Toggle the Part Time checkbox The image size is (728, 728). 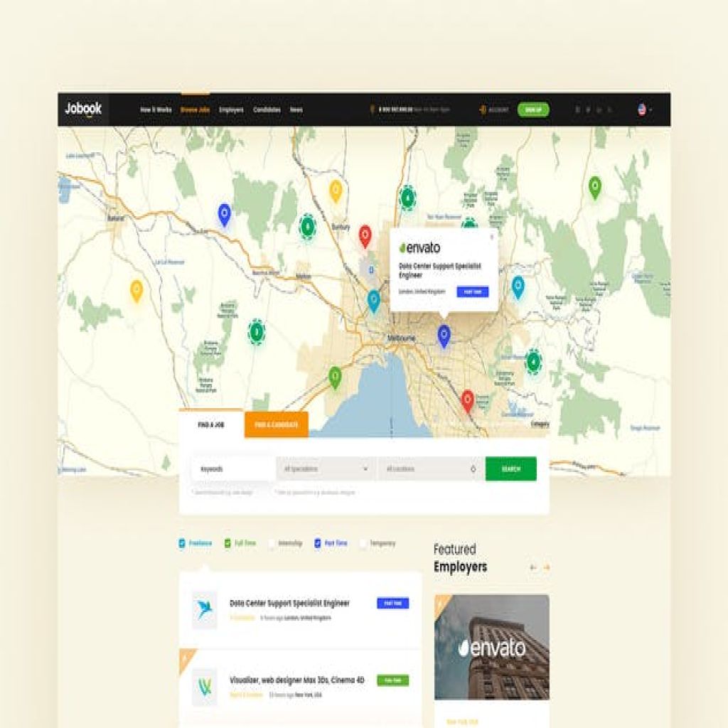click(318, 543)
